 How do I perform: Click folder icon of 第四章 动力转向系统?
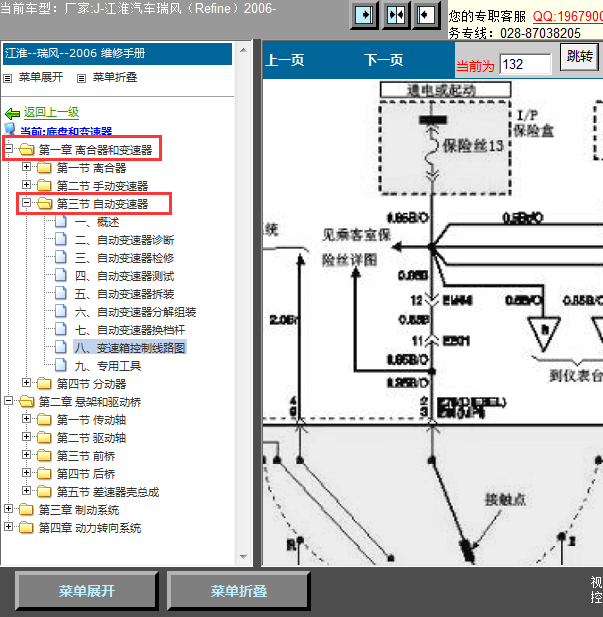click(x=26, y=528)
